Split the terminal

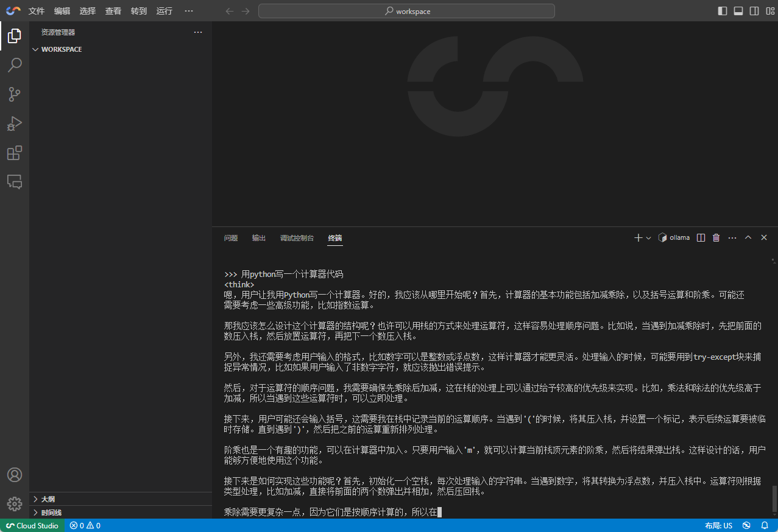coord(700,237)
